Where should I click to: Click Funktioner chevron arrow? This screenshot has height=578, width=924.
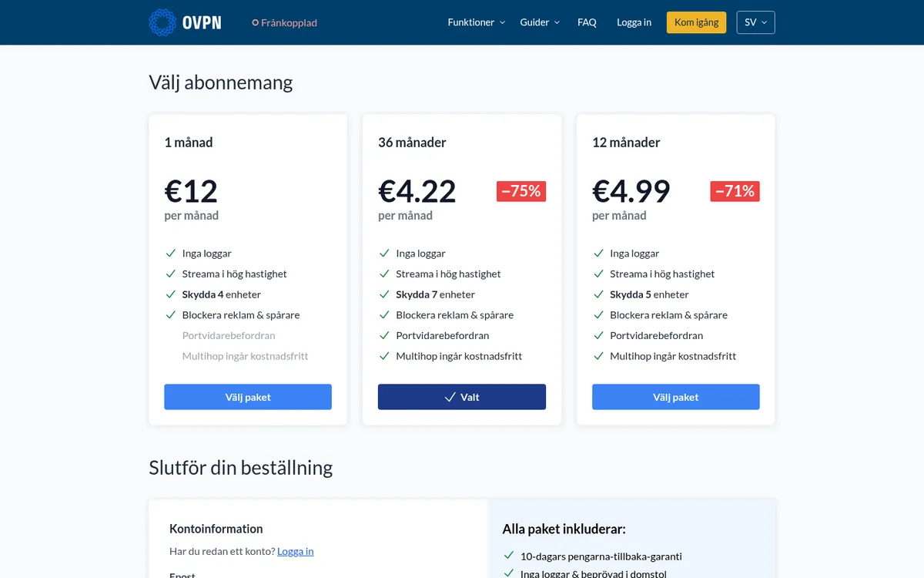502,22
